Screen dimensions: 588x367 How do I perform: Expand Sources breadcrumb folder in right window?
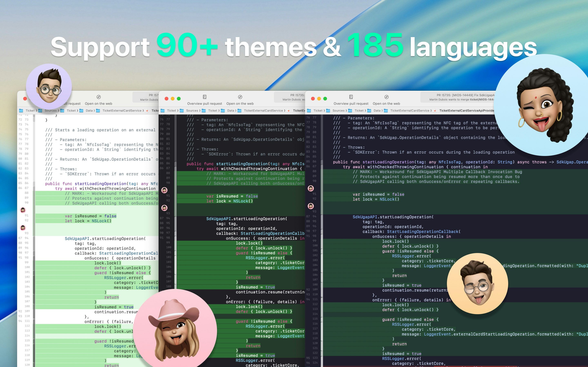(338, 111)
